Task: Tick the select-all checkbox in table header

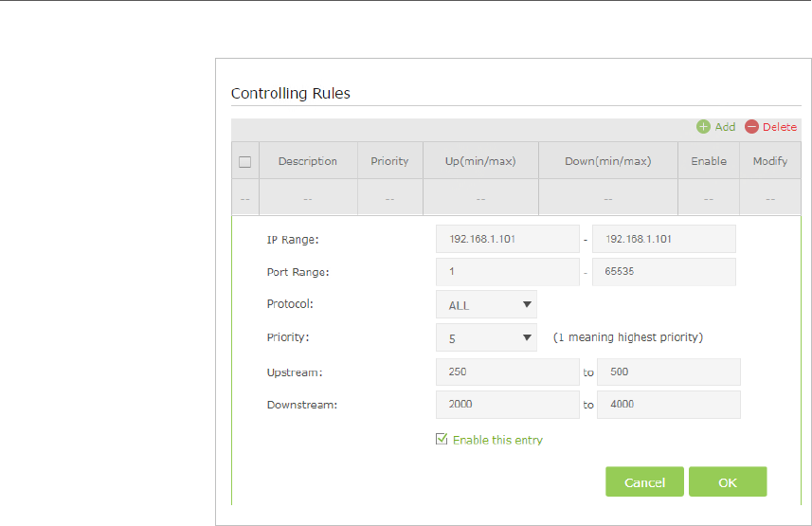Action: 244,162
